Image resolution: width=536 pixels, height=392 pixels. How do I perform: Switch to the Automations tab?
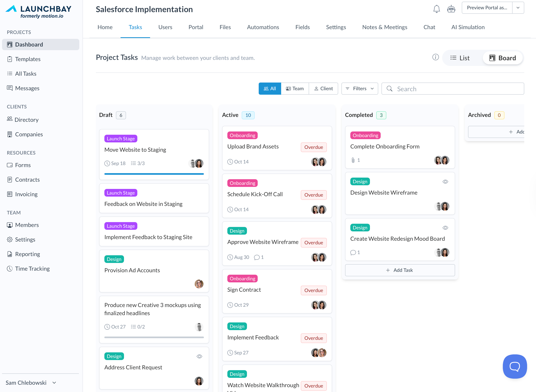pos(263,27)
